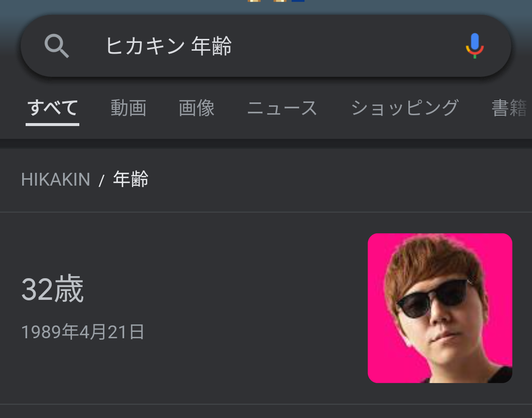532x418 pixels.
Task: Select the 32歳 age result
Action: [x=53, y=289]
